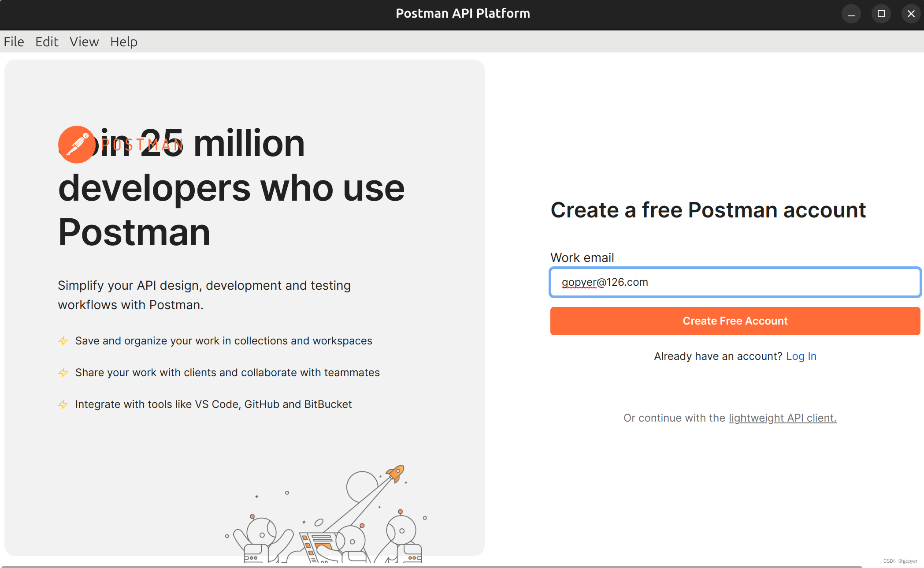Screen dimensions: 924x568
Task: Minimize the Postman window
Action: [x=851, y=14]
